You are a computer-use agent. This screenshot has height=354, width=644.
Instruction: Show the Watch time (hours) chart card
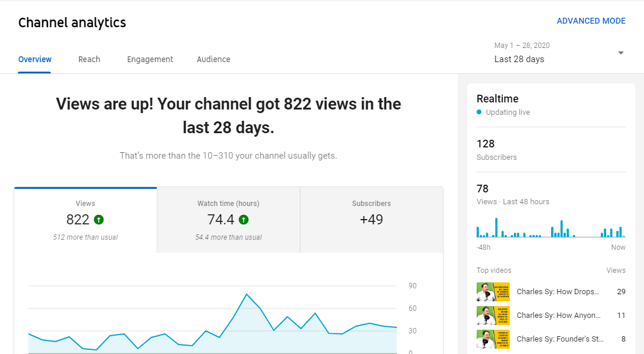[228, 220]
